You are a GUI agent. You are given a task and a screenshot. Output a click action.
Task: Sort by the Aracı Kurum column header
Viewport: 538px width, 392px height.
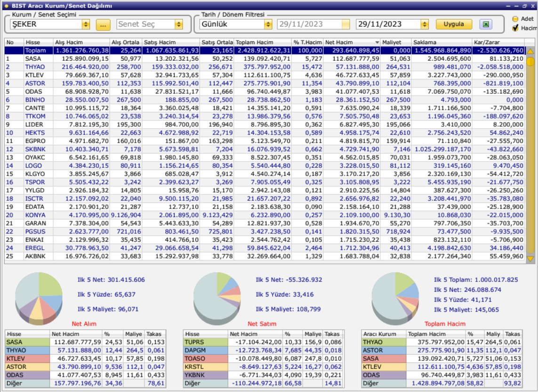click(384, 334)
